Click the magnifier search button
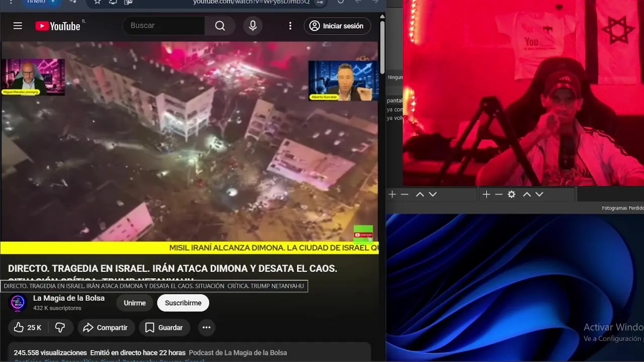Image resolution: width=644 pixels, height=362 pixels. tap(220, 26)
